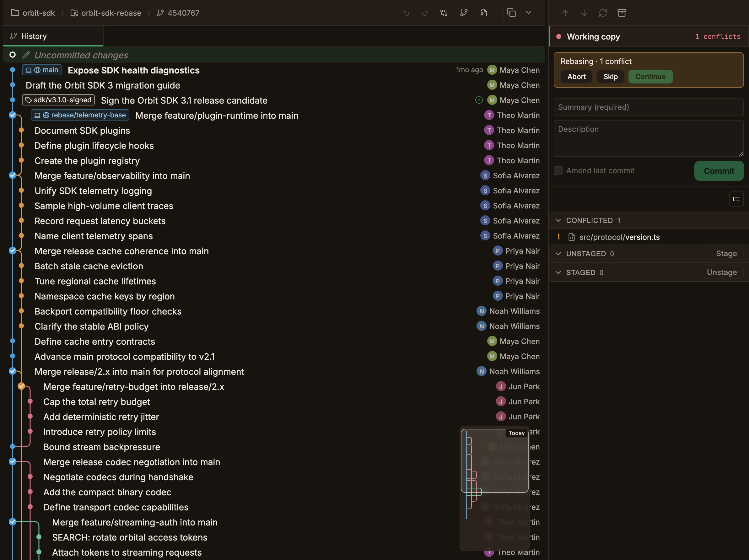Click the green Commit button
749x560 pixels.
click(x=719, y=171)
